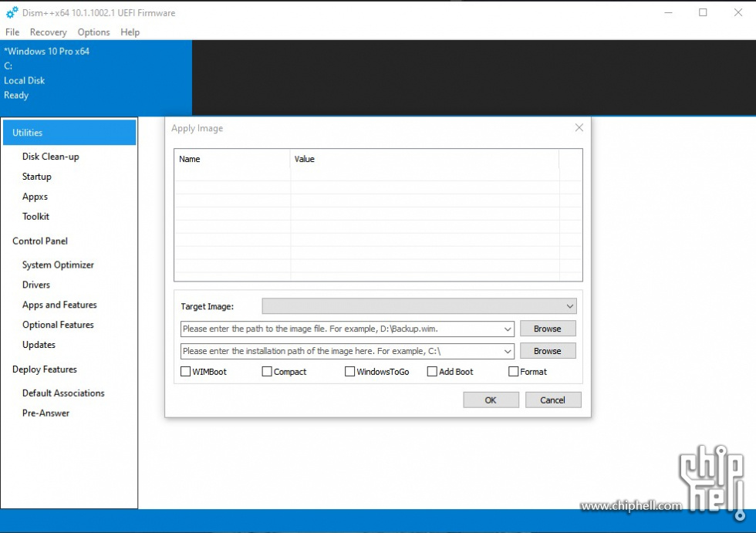Go to Apps and Features
The image size is (756, 533).
coord(59,305)
